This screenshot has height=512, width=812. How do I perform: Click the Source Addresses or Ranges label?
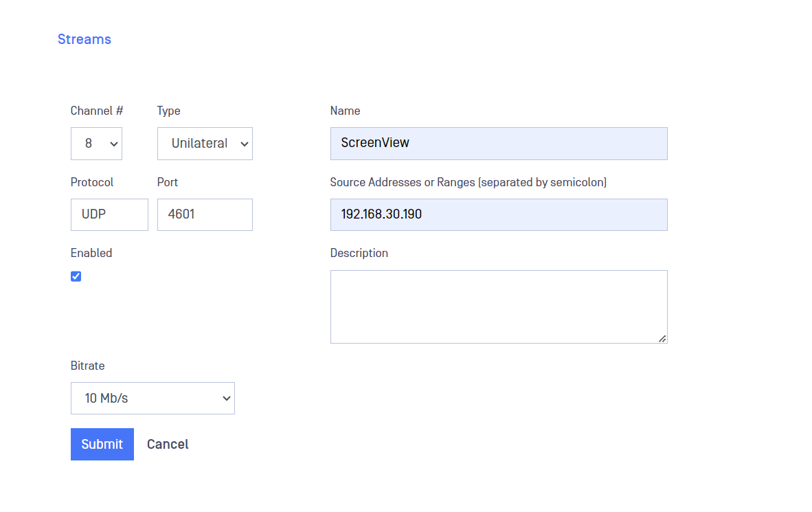pos(468,182)
